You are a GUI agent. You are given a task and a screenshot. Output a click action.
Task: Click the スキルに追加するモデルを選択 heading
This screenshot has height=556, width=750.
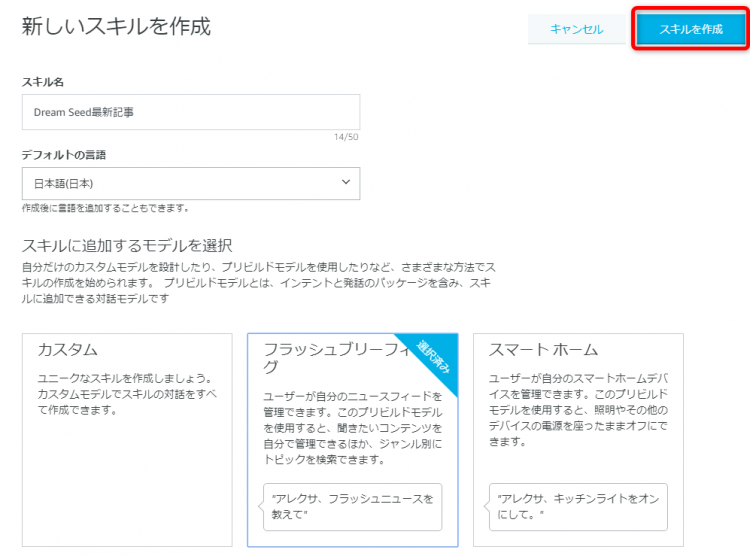(127, 245)
